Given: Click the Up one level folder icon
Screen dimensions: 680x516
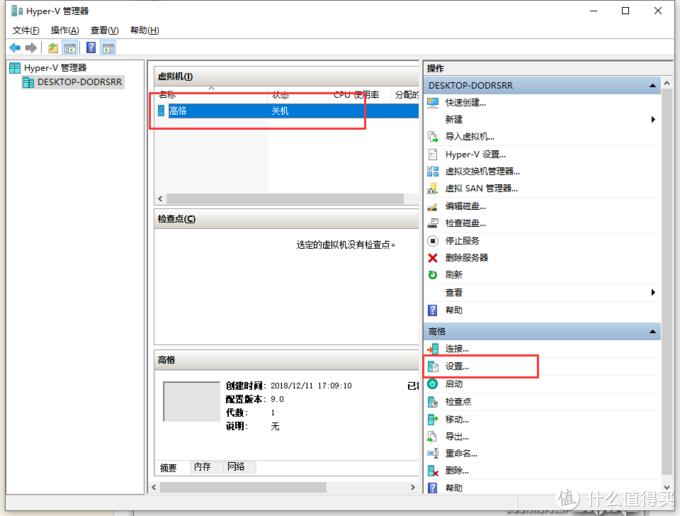Looking at the screenshot, I should point(53,48).
